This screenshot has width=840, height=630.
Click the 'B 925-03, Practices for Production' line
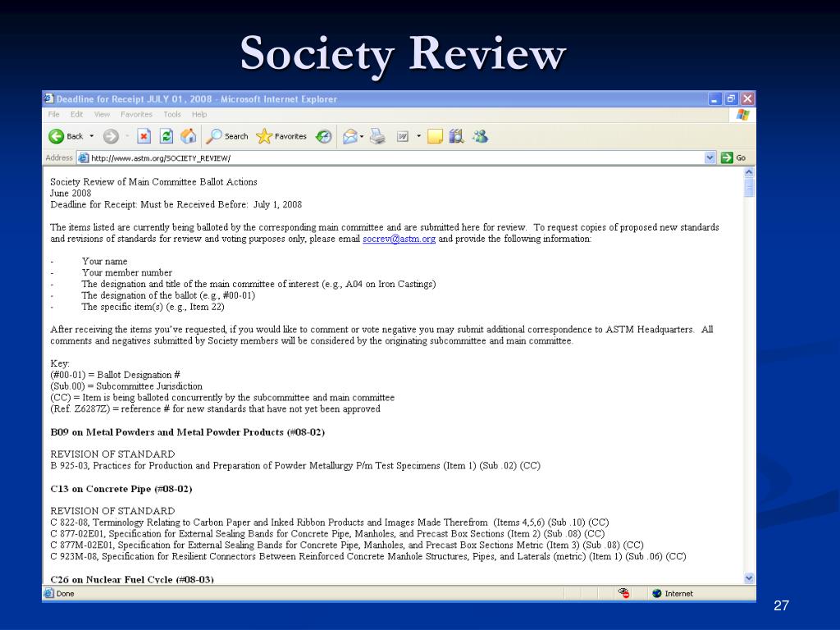pos(295,466)
